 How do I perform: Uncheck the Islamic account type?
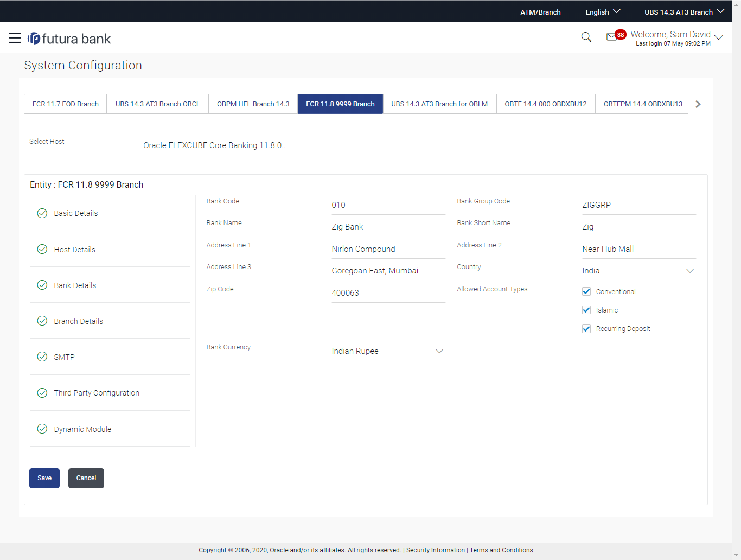tap(586, 310)
